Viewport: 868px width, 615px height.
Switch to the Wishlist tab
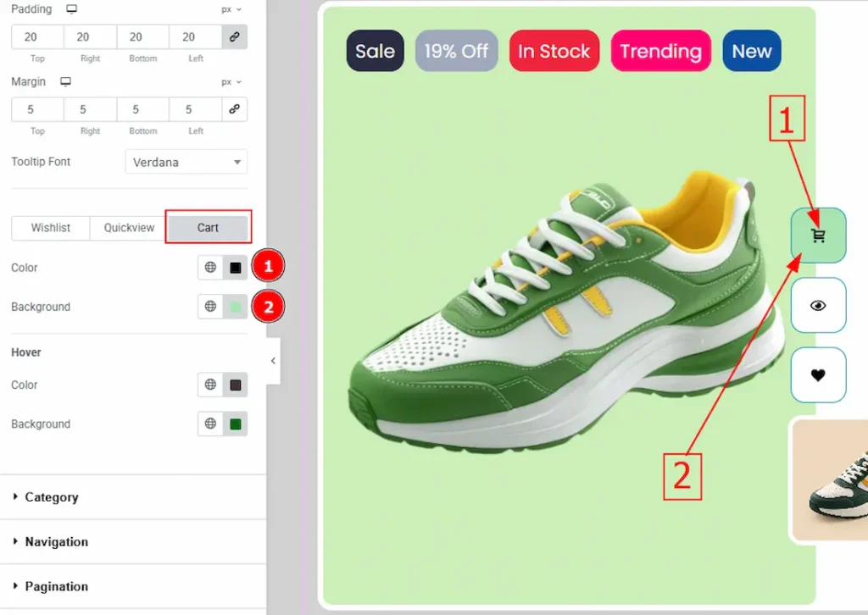pos(51,228)
